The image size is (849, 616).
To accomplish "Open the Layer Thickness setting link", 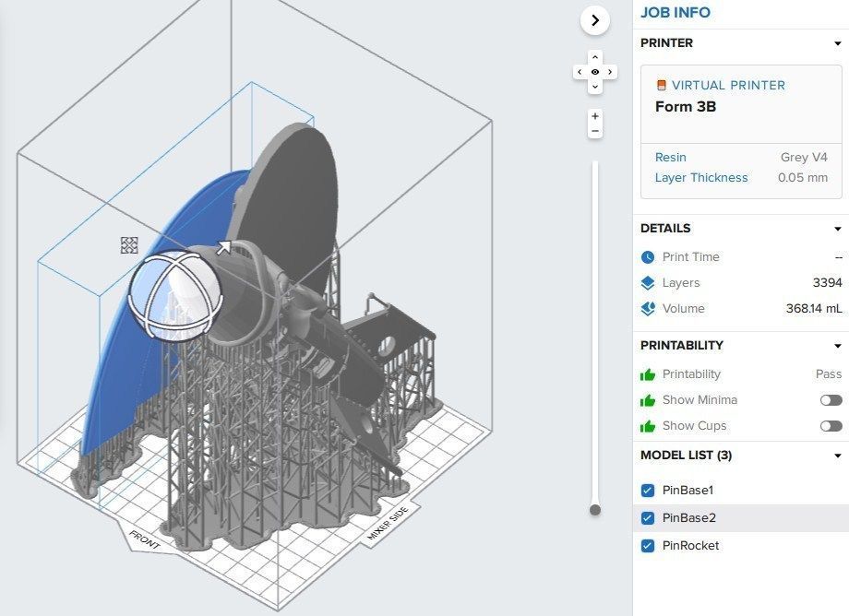I will (x=701, y=178).
